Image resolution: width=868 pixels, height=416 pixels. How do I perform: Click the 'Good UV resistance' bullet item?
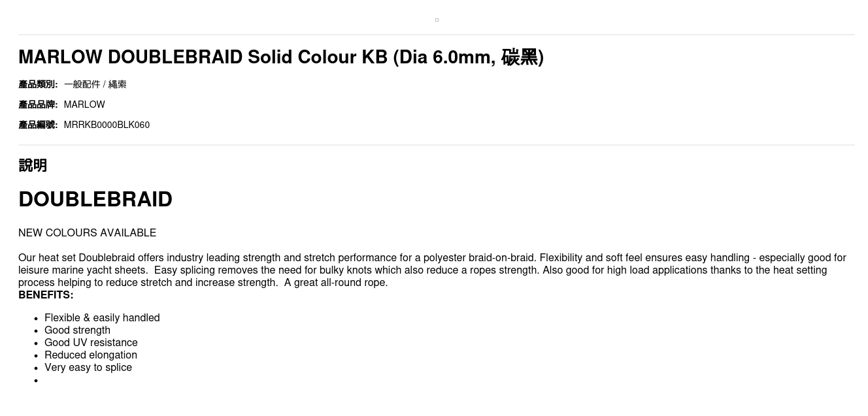91,343
